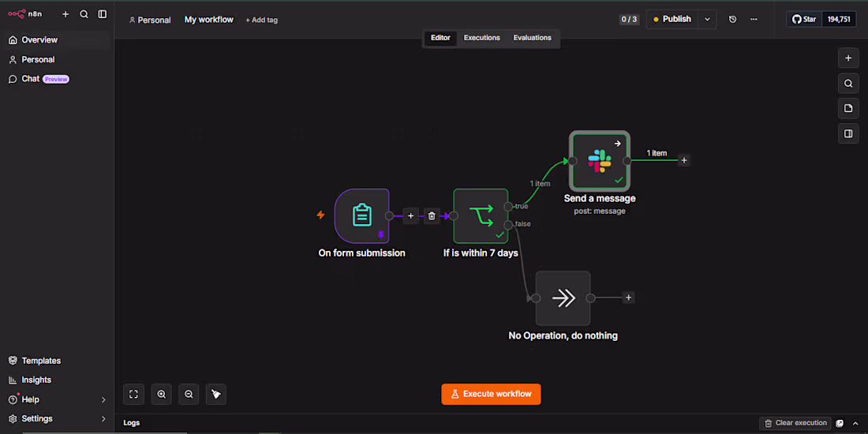Click the n8n logo

tap(25, 14)
